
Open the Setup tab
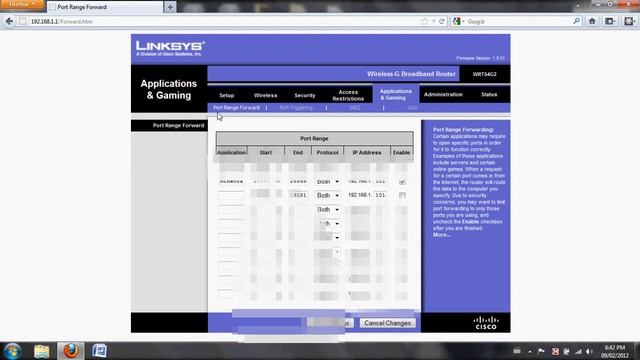coord(227,95)
